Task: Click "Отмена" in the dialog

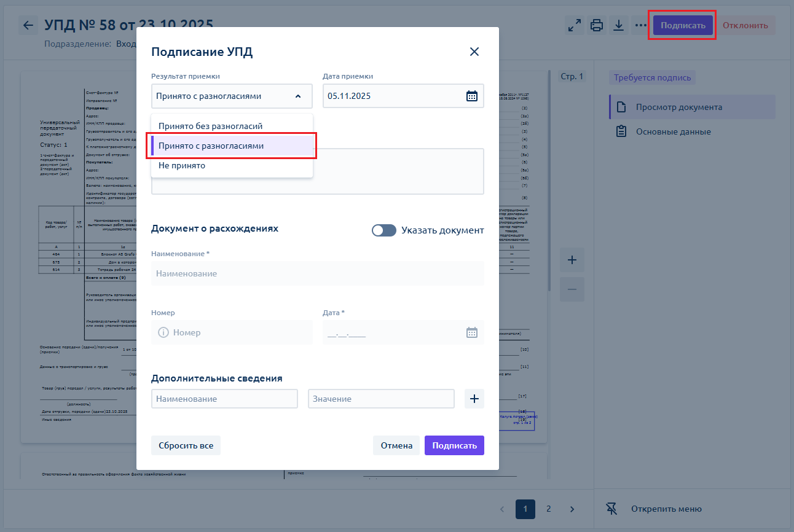Action: [396, 445]
